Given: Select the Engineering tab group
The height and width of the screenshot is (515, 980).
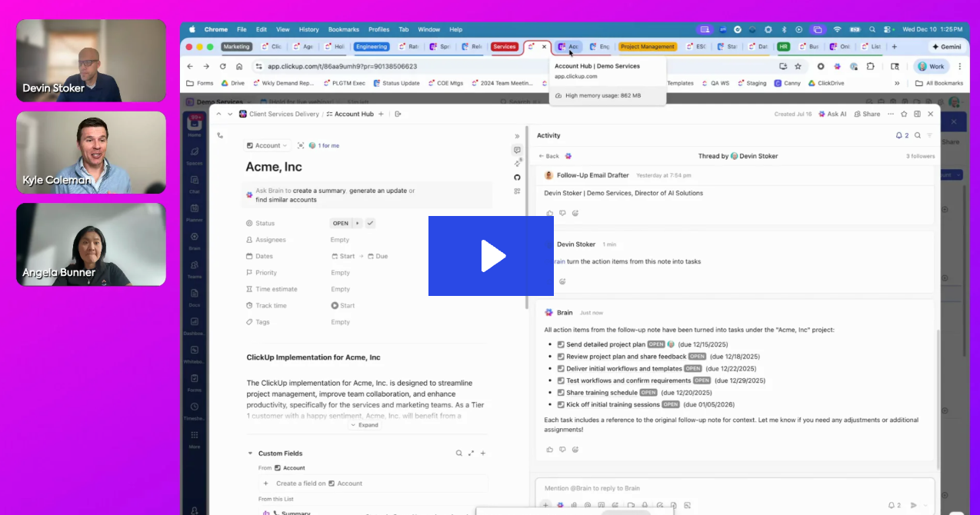Looking at the screenshot, I should [x=372, y=47].
